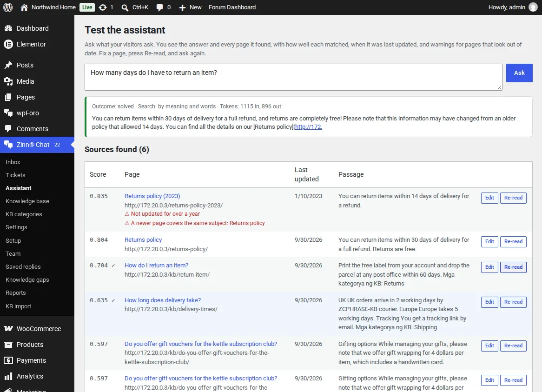Image resolution: width=542 pixels, height=392 pixels.
Task: Click the WordPress logo icon
Action: (8, 7)
